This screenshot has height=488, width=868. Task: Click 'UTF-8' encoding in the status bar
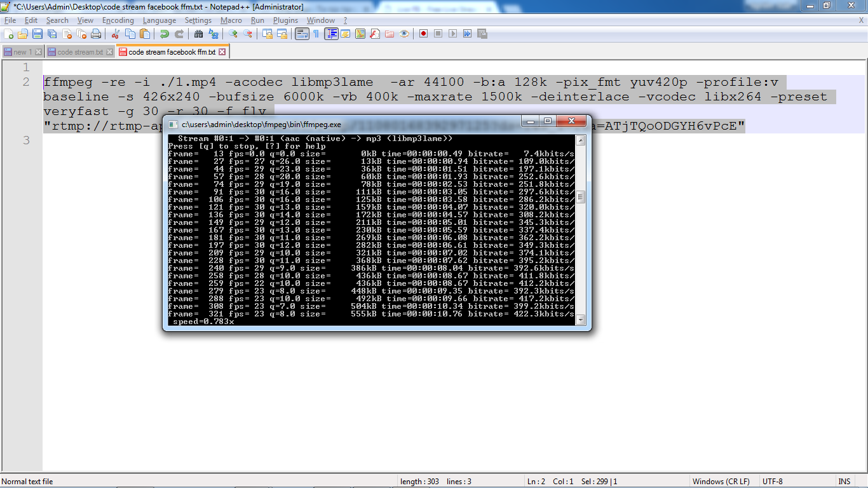click(773, 482)
